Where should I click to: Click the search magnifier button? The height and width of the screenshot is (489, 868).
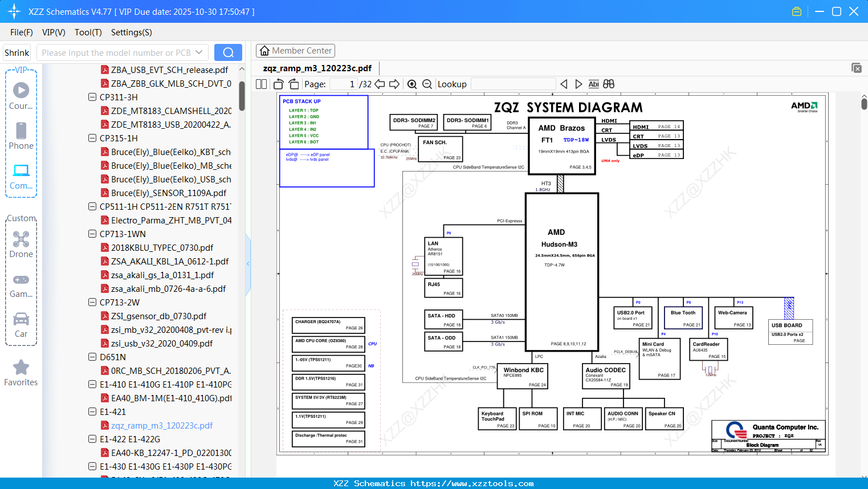tap(228, 52)
